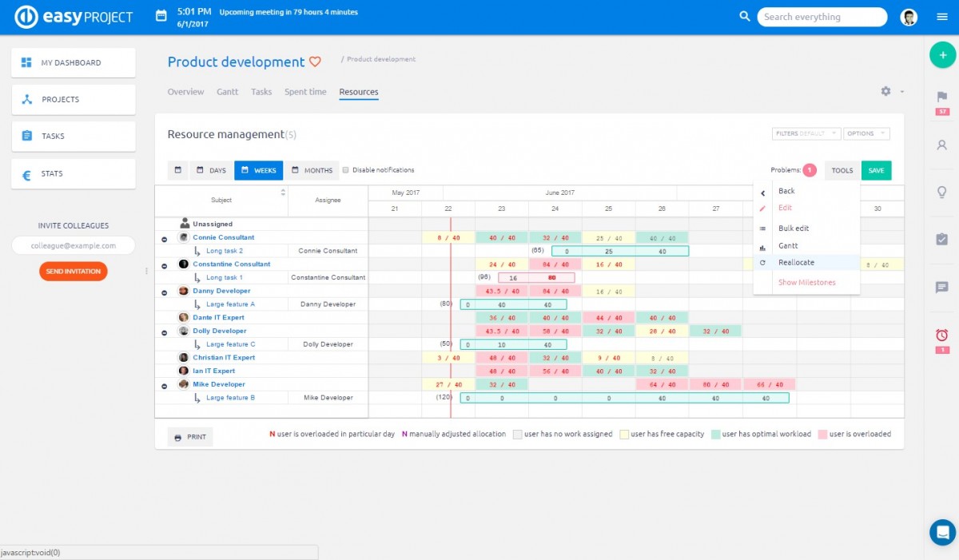Click the lightbulb icon on the right sidebar
This screenshot has height=560, width=959.
click(x=941, y=192)
